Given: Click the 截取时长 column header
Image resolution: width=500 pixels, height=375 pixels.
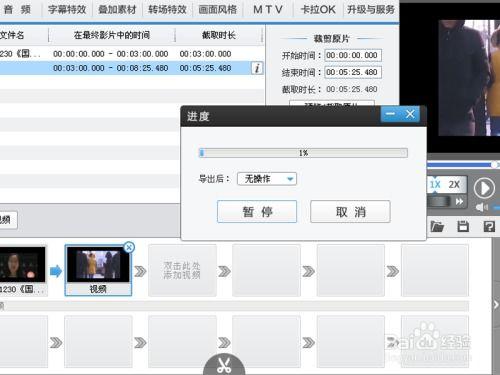Looking at the screenshot, I should (x=219, y=35).
